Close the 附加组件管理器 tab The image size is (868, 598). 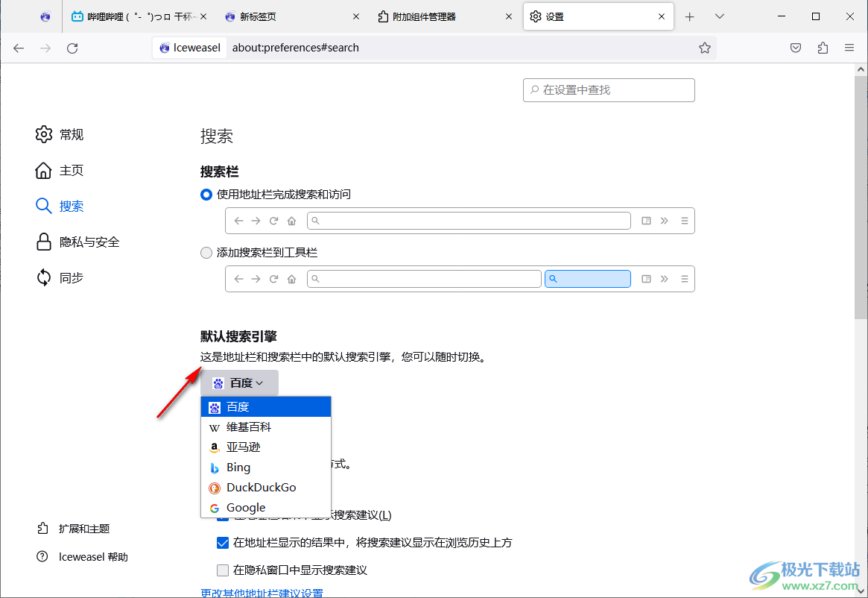pyautogui.click(x=509, y=16)
